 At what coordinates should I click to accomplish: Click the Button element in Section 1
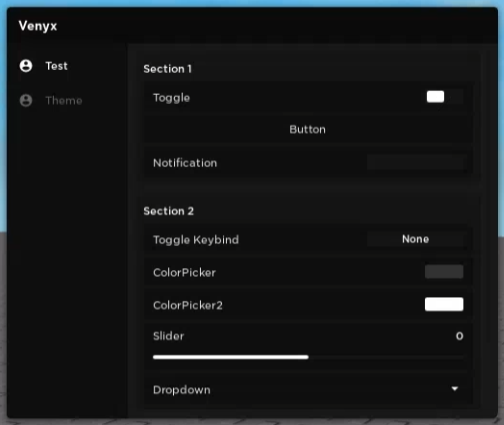(308, 129)
